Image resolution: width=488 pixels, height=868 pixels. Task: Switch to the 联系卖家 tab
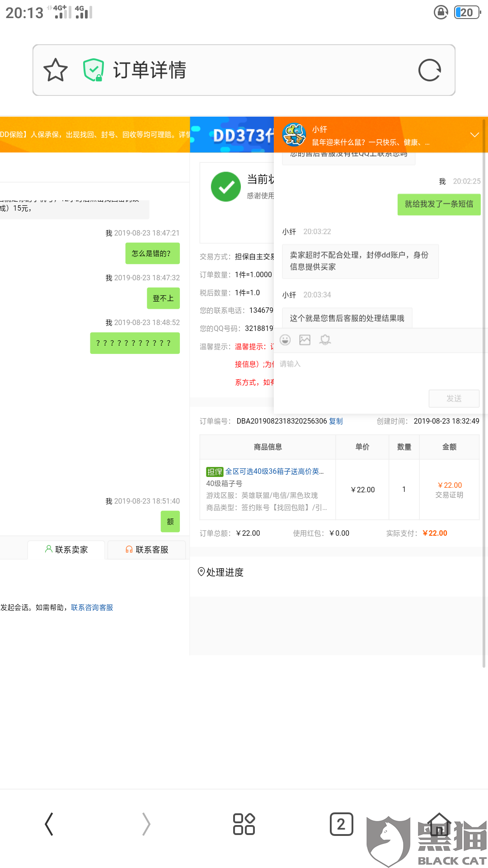[66, 549]
